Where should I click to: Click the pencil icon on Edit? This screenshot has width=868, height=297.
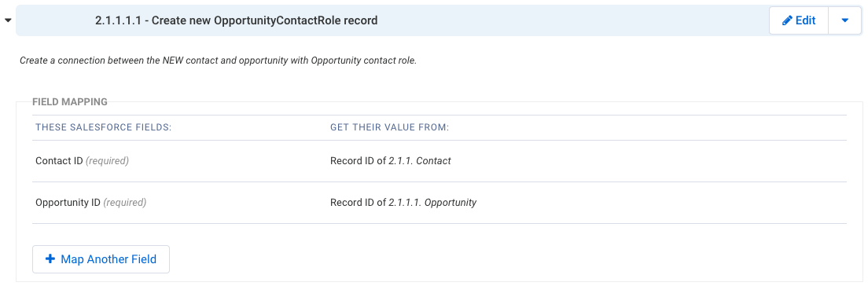(786, 20)
